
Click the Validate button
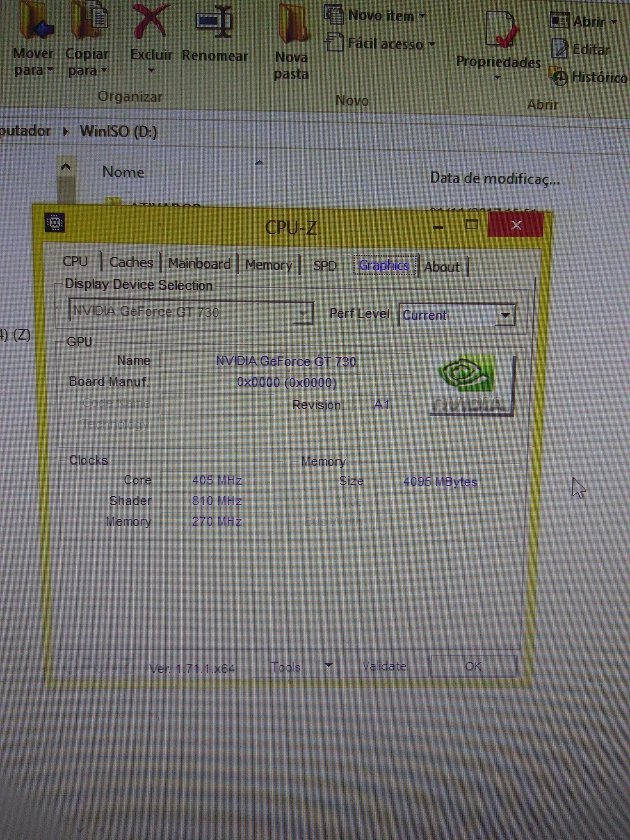(384, 666)
